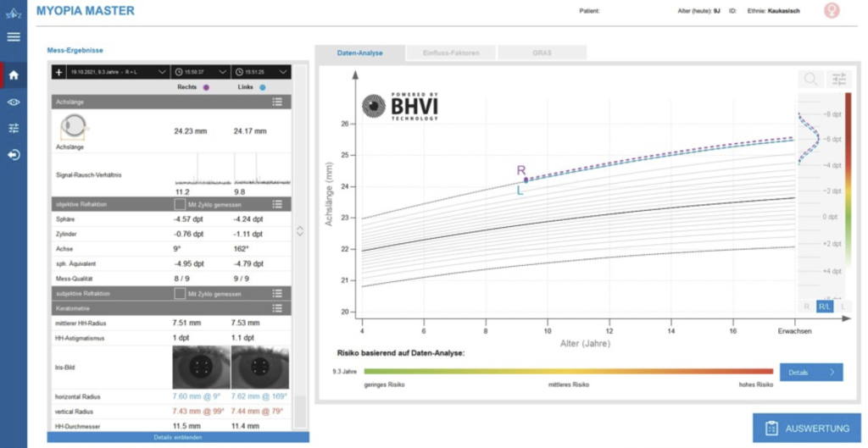Open the eye measurement icon in the sidebar

(x=14, y=102)
